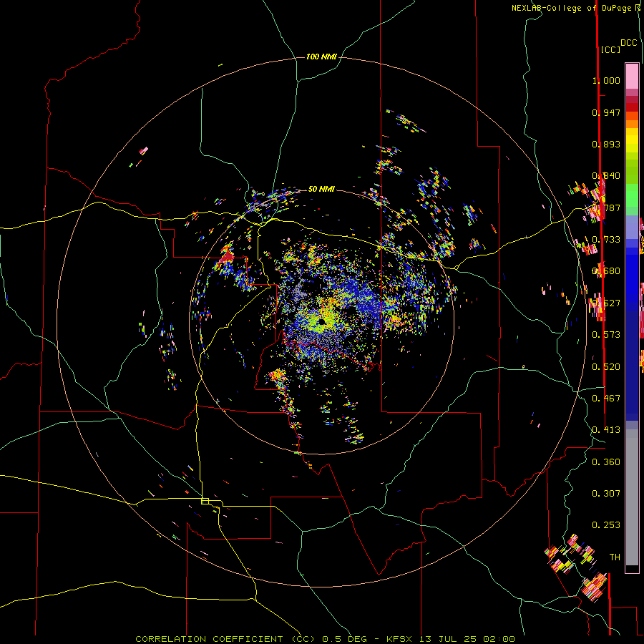Image resolution: width=644 pixels, height=644 pixels.
Task: Click the 0.947 scale value
Action: point(606,112)
